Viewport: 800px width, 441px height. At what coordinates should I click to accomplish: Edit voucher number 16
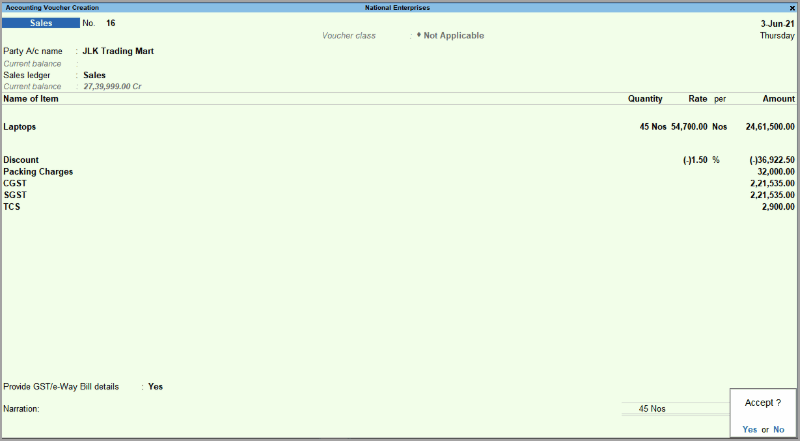coord(111,23)
